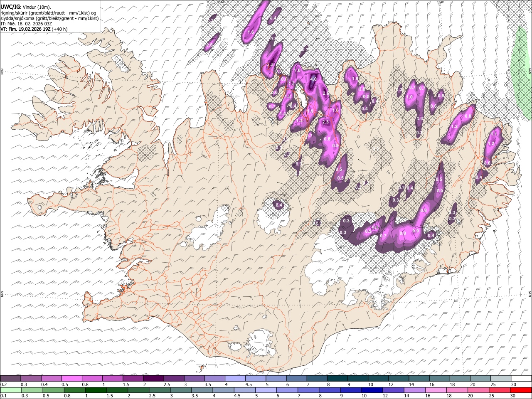Click the '0.2' label in the upper legend row
This screenshot has width=532, height=399.
[x=4, y=384]
